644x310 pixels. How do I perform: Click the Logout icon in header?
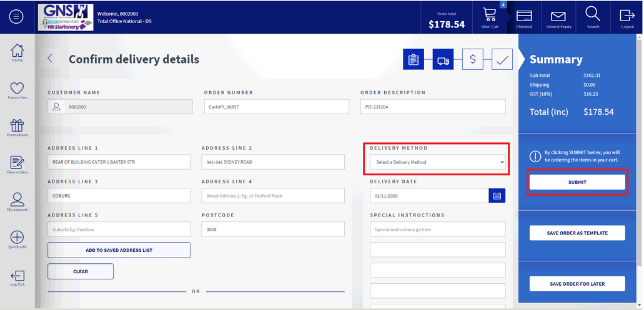point(627,17)
